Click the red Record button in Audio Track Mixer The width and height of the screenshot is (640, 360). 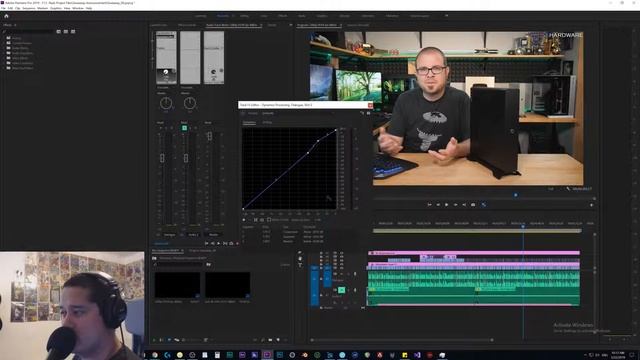pyautogui.click(x=238, y=243)
